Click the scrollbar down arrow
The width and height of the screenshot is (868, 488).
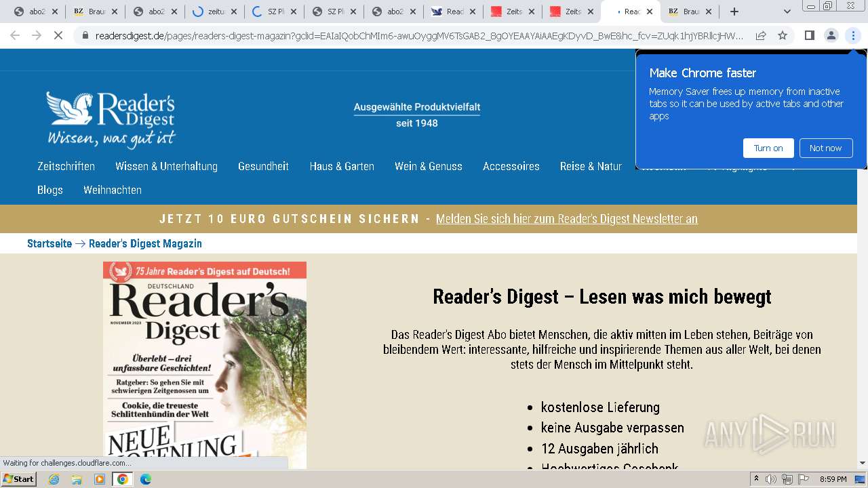tap(863, 464)
